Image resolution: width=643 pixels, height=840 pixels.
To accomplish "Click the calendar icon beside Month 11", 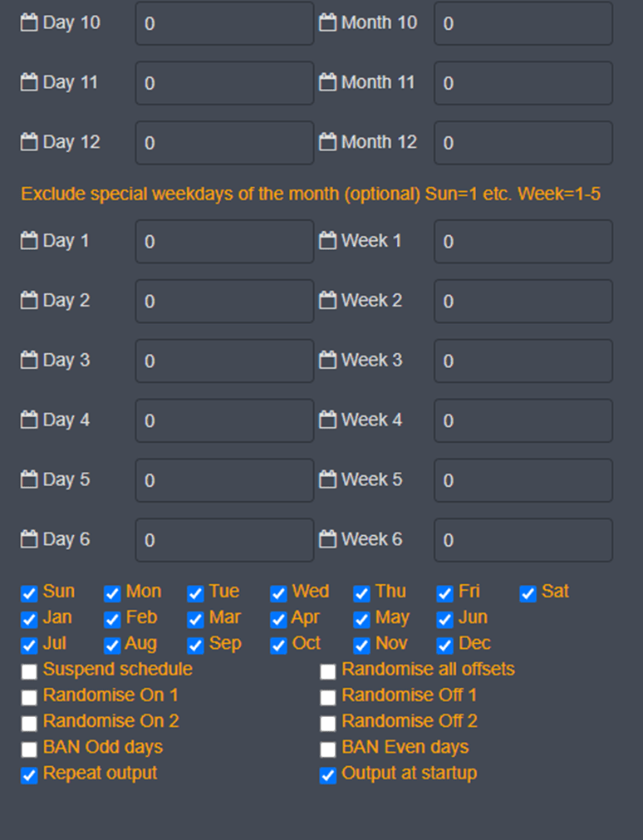I will point(328,83).
